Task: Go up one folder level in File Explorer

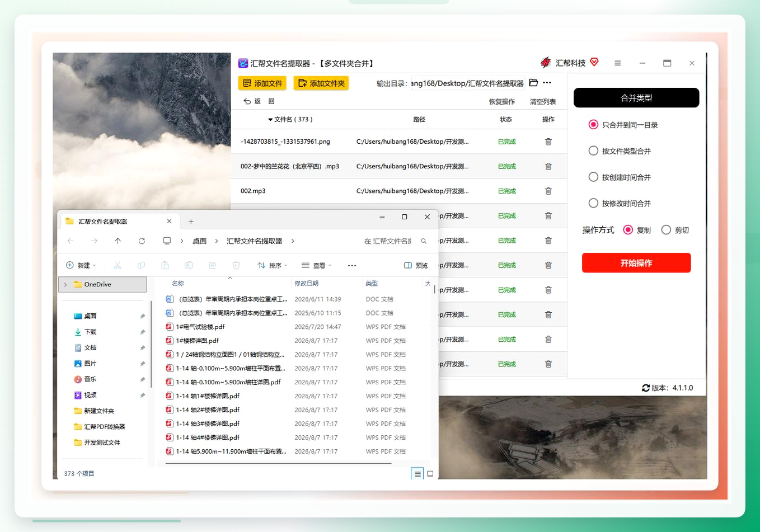Action: point(118,241)
